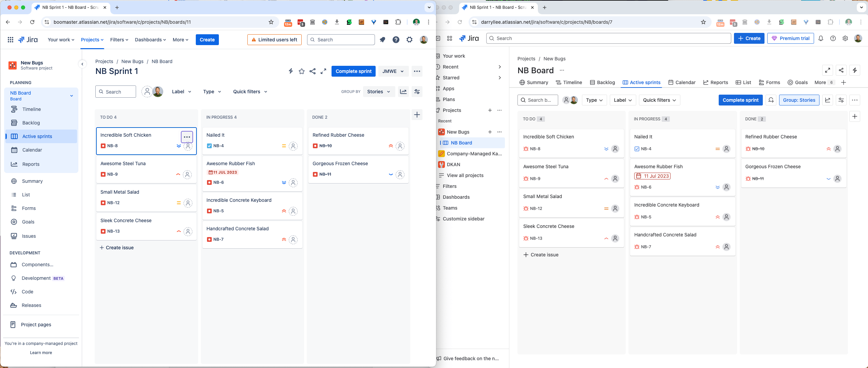This screenshot has width=868, height=368.
Task: Open the Type filter dropdown
Action: tap(211, 92)
